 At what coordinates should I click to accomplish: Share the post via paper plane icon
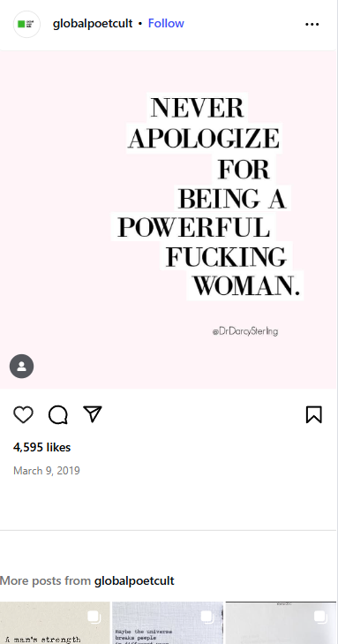point(93,414)
